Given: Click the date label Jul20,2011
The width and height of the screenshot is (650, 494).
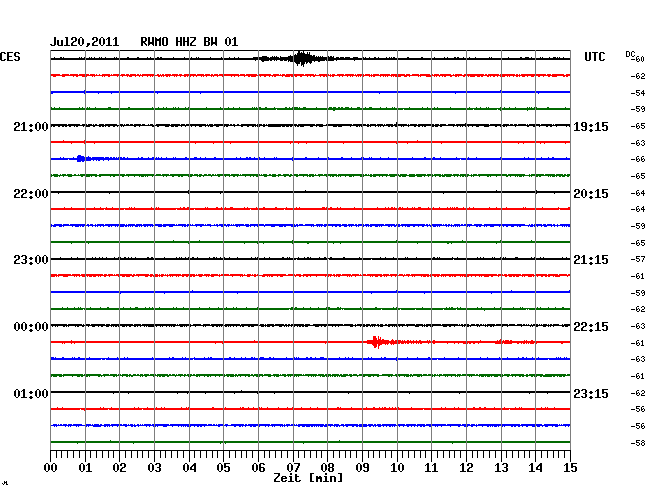Looking at the screenshot, I should point(85,42).
